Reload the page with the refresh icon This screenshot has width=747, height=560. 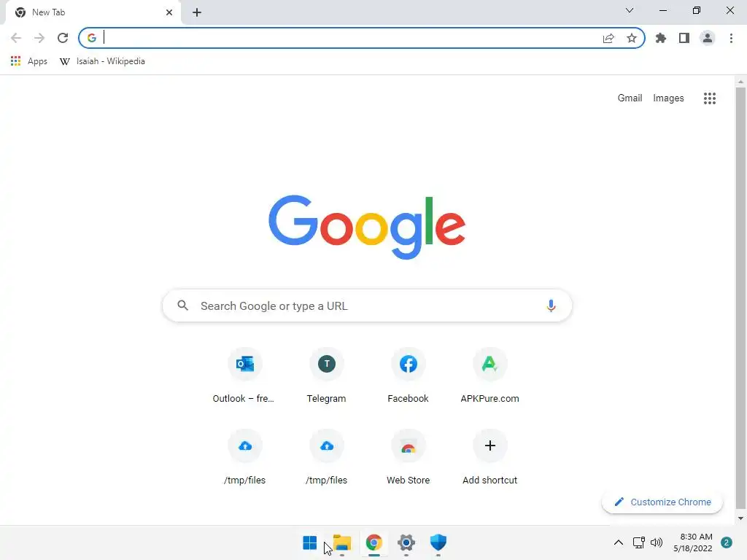pos(63,38)
